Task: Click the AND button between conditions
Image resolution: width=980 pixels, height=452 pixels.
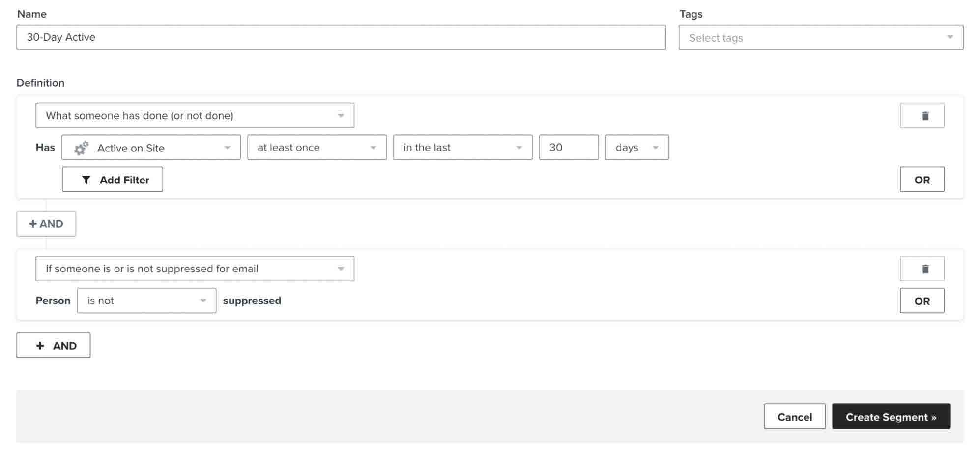Action: pos(46,224)
